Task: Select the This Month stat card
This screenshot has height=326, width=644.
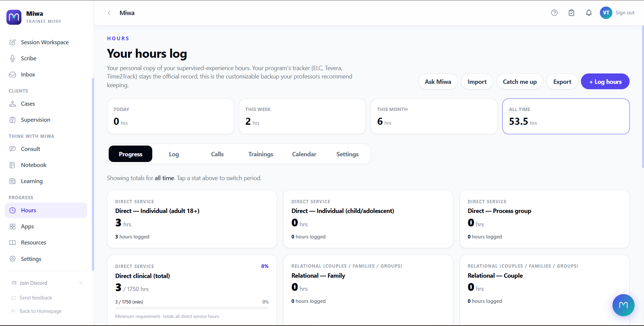Action: (434, 116)
